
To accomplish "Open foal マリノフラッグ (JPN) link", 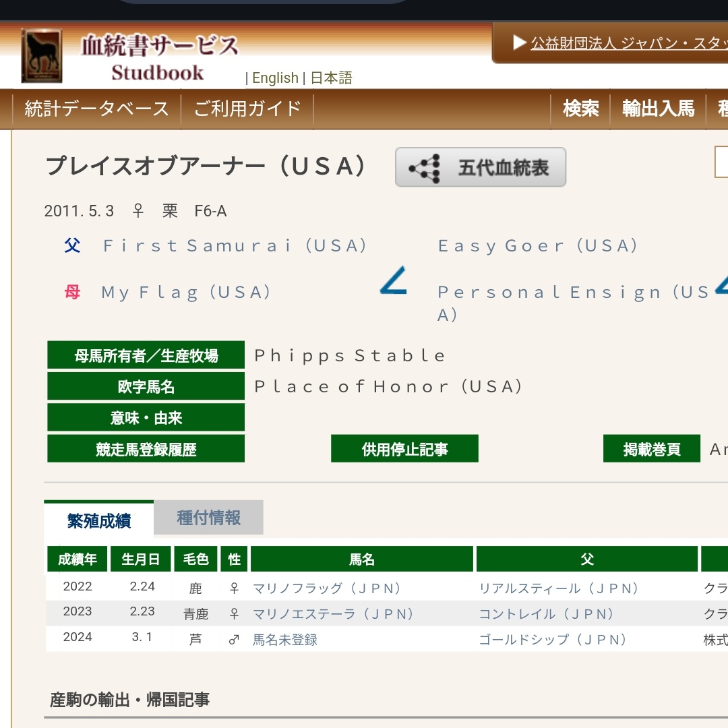I will click(327, 588).
